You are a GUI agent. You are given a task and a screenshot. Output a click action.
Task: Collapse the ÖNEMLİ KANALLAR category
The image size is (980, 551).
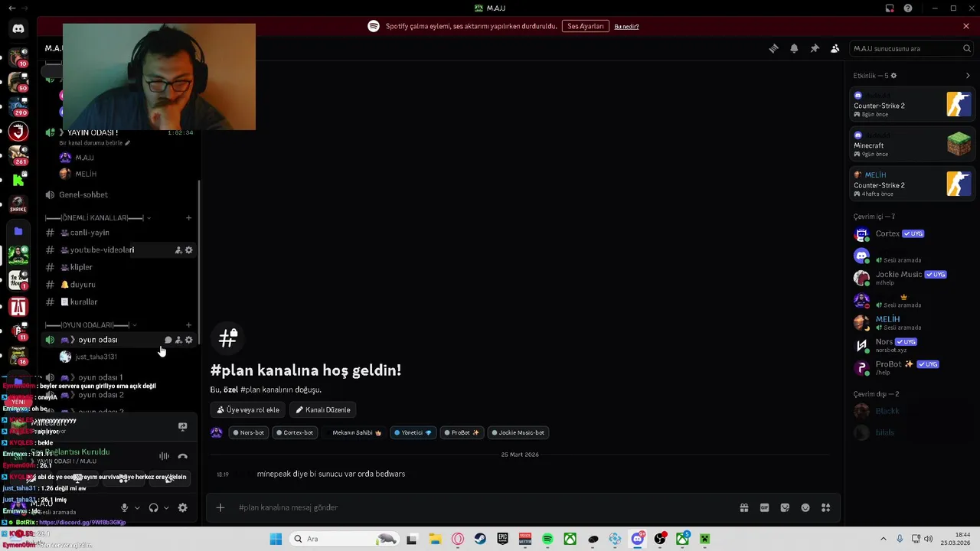coord(98,218)
